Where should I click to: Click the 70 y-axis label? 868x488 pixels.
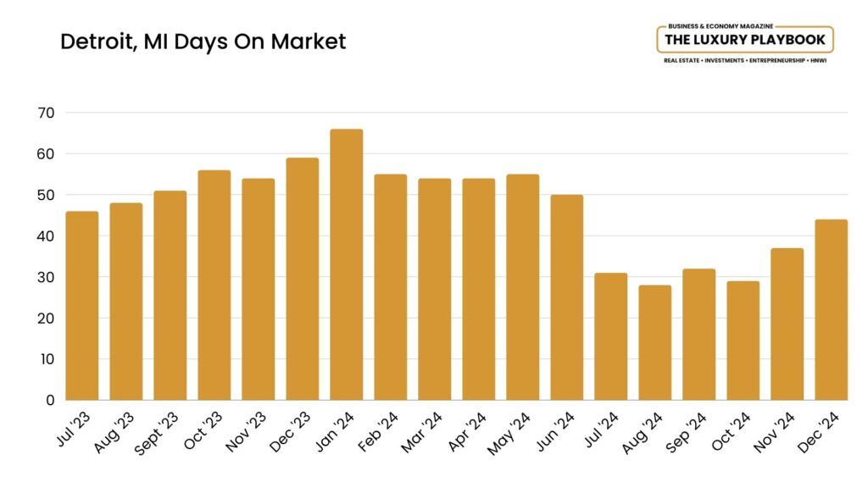(46, 113)
